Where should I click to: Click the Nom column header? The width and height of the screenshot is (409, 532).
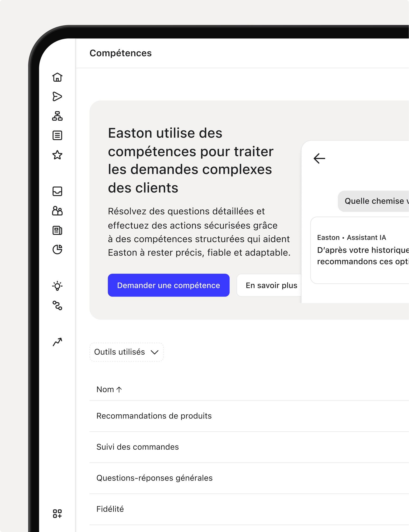109,390
